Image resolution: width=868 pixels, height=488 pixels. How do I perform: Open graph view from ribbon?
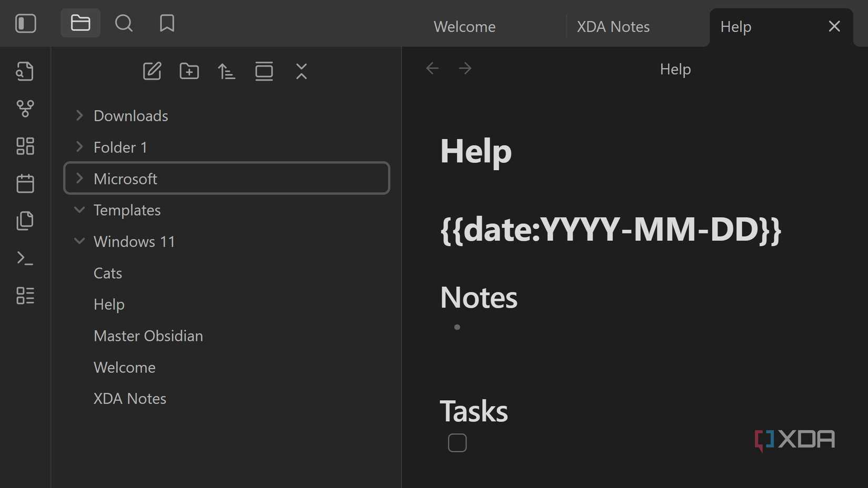[25, 109]
